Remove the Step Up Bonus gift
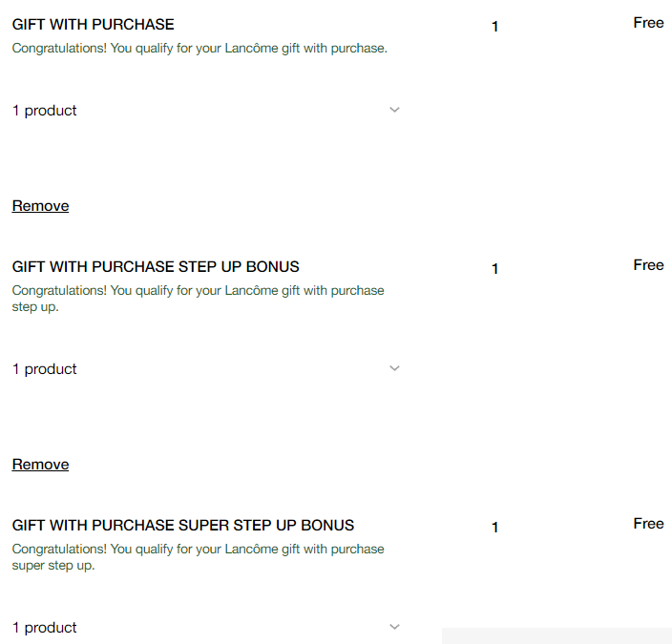This screenshot has height=644, width=672. pos(40,465)
